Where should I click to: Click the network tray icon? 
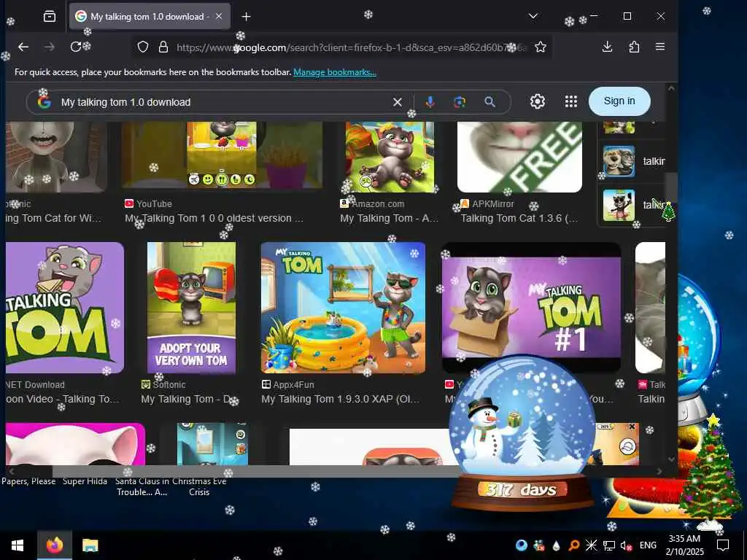click(x=609, y=545)
